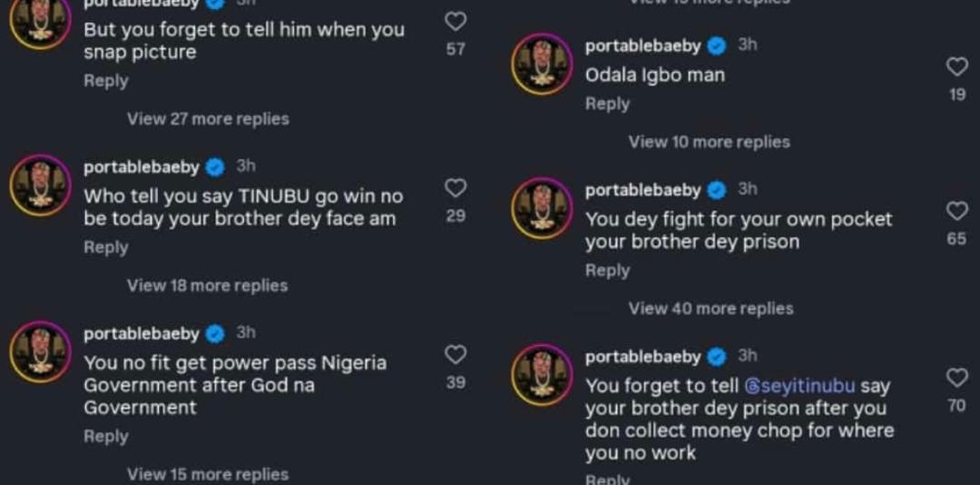Tap heart on "Nigeria Government" comment
This screenshot has height=485, width=980.
point(456,354)
